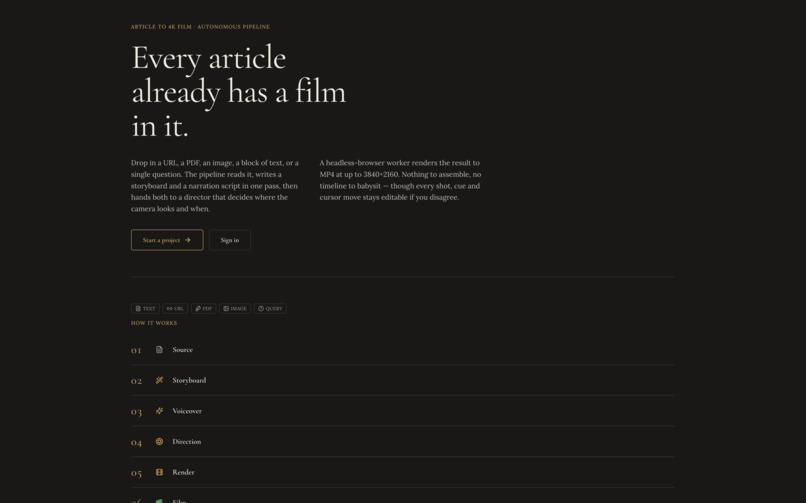Image resolution: width=806 pixels, height=503 pixels.
Task: Click the ARTICLE TO 4K FILM tagline
Action: click(x=200, y=27)
